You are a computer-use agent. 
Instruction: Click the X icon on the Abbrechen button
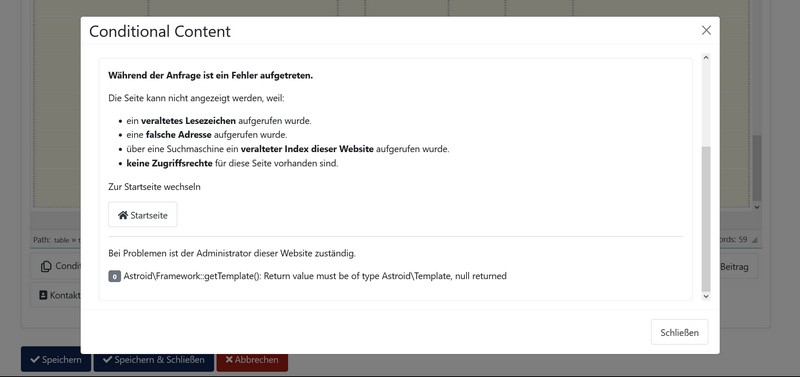coord(229,360)
